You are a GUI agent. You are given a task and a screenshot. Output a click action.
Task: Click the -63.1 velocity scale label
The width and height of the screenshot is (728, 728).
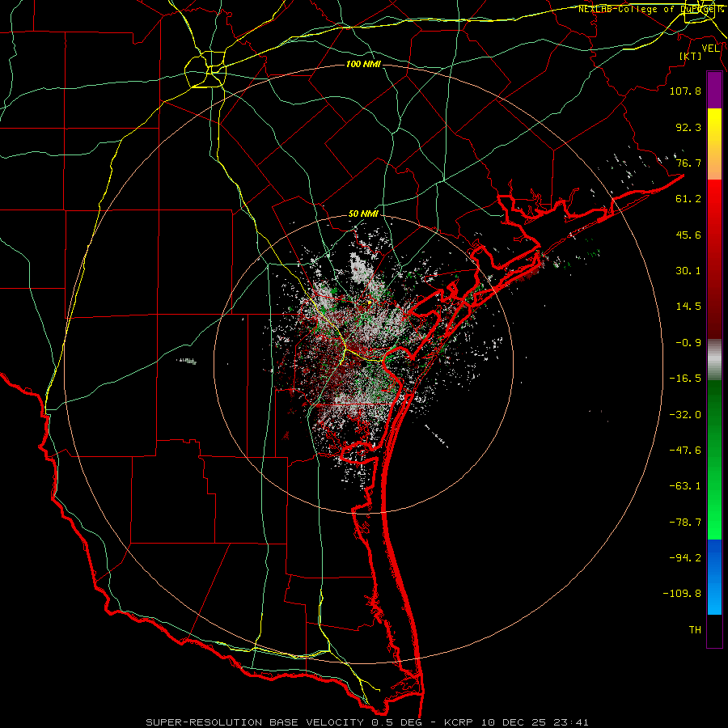click(685, 486)
